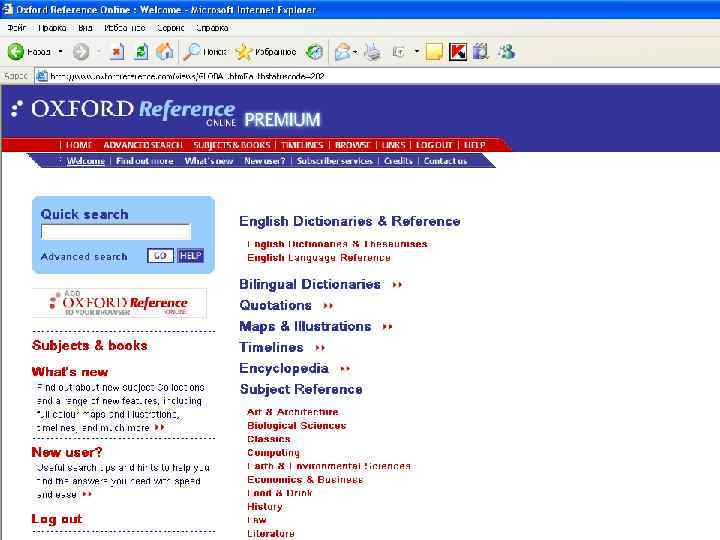Screen dimensions: 720x540
Task: Click the Search magnifier icon
Action: coord(191,51)
